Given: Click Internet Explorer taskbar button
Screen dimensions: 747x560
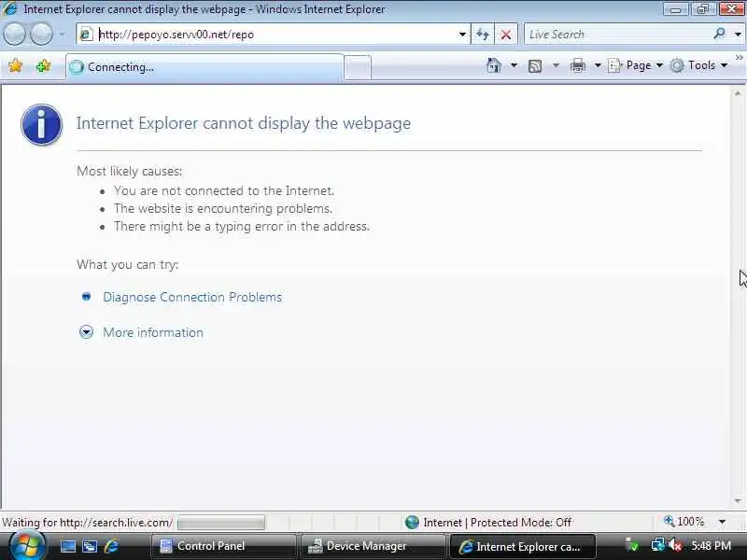Looking at the screenshot, I should [x=523, y=547].
